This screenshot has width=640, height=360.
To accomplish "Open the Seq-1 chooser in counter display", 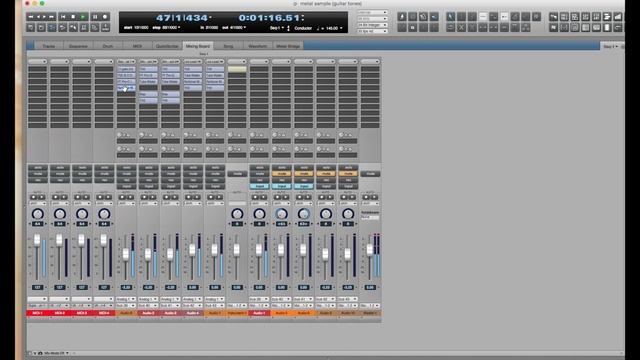I will (276, 28).
